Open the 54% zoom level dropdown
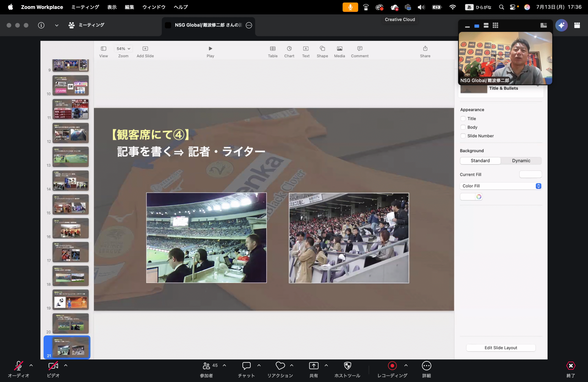Screen dimensions: 588x382 (x=123, y=49)
